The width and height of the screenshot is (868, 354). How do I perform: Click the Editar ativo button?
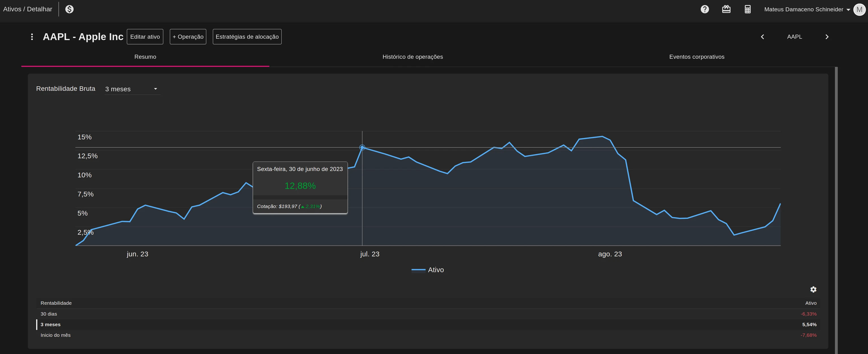145,37
